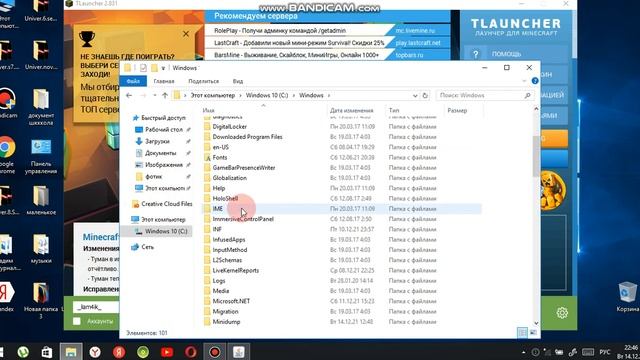
Task: Open File Explorer taskbar icon
Action: point(71,352)
